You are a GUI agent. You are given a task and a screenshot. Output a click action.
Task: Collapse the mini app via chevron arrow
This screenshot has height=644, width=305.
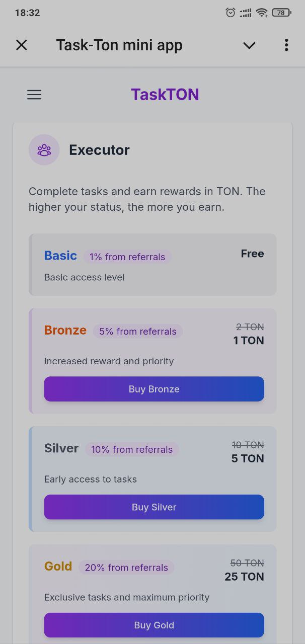pyautogui.click(x=249, y=45)
